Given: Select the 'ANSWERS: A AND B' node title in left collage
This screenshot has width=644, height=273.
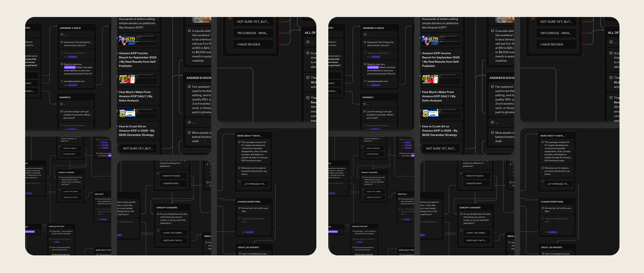Looking at the screenshot, I should [70, 28].
